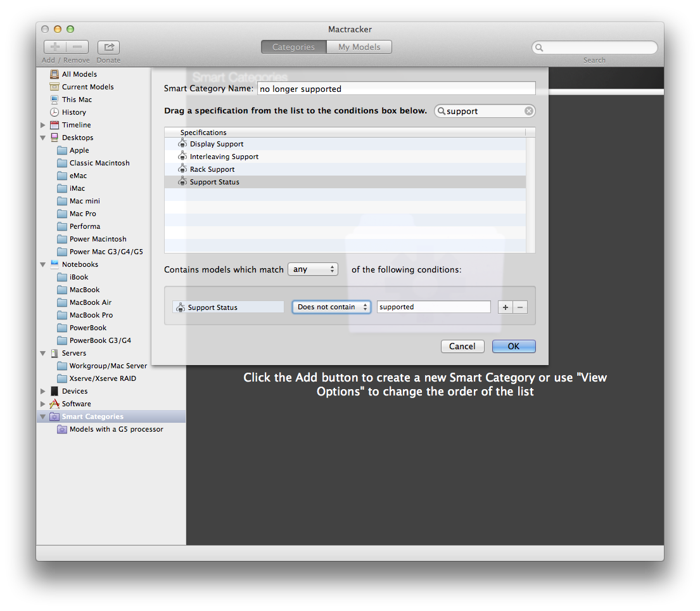Click the Specifications column header
Image resolution: width=700 pixels, height=611 pixels.
(345, 132)
